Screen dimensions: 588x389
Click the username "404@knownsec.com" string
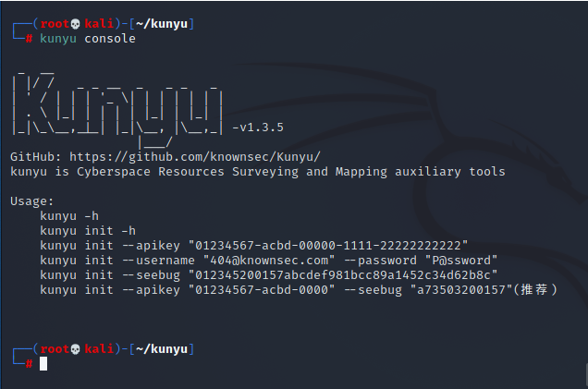tap(269, 260)
